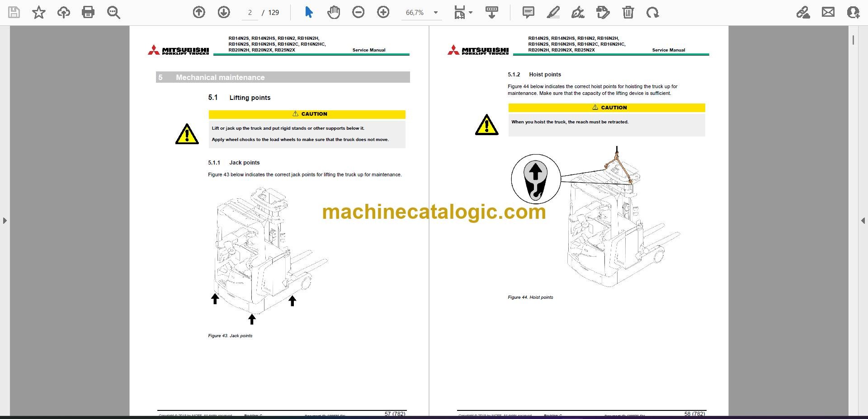Rotate the page view icon

652,12
